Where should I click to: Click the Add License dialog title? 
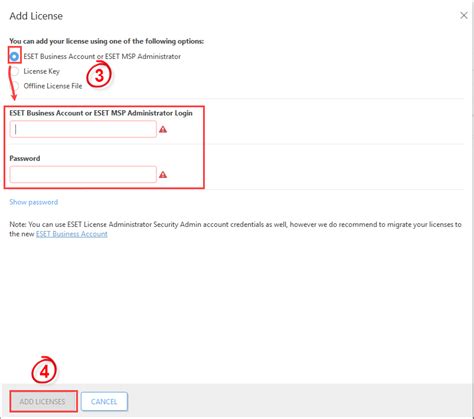tap(36, 16)
